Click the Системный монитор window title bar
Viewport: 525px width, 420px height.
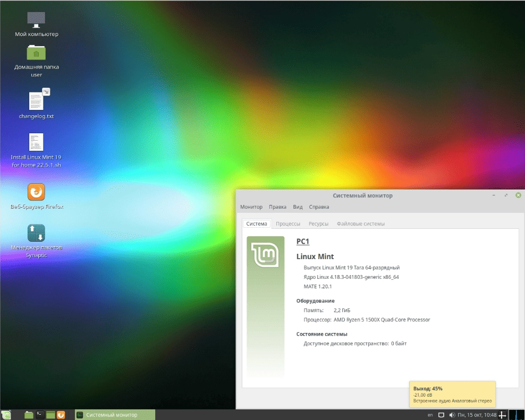pyautogui.click(x=362, y=195)
